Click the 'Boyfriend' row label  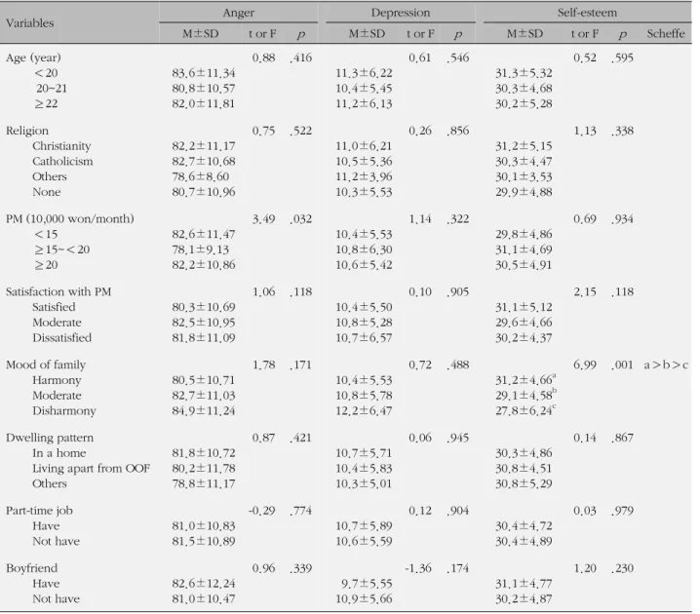tap(32, 568)
